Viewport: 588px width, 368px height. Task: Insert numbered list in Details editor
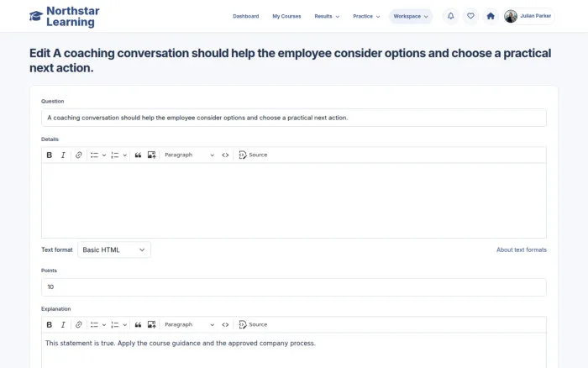115,155
